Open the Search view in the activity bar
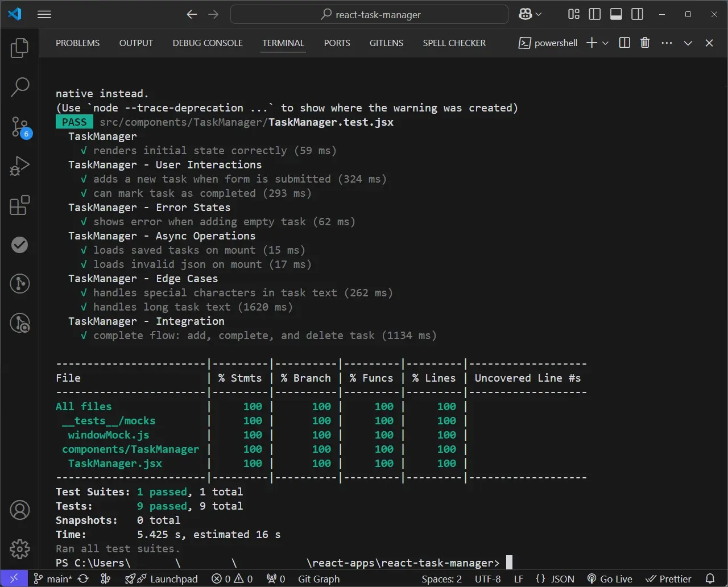 [x=20, y=87]
